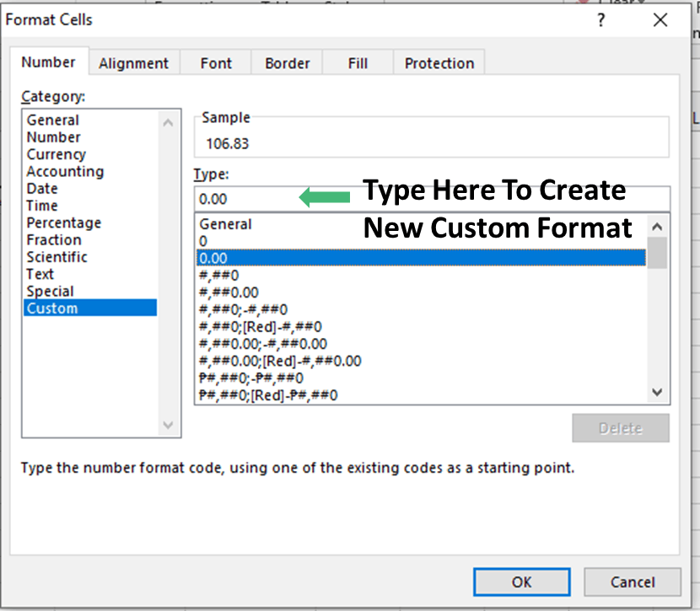Switch to the Number tab

pos(49,62)
